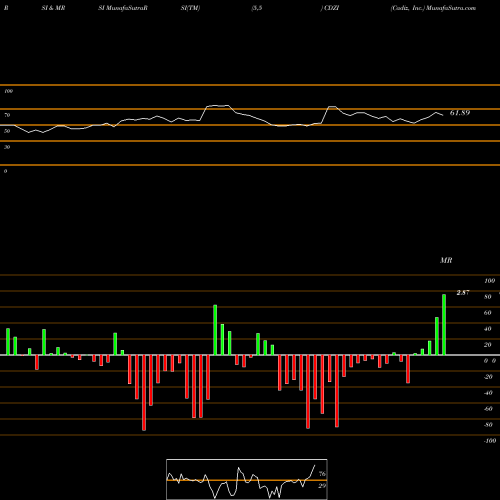Click the MR value 2.87 label

click(463, 293)
